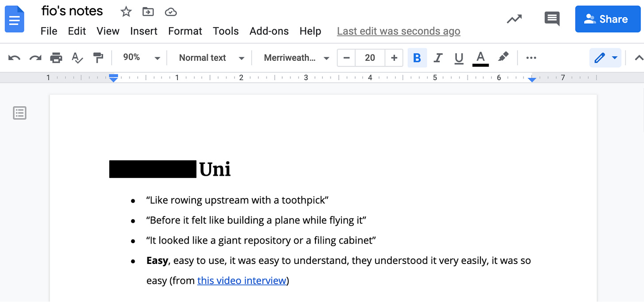The height and width of the screenshot is (302, 644).
Task: Show the document outline icon
Action: (20, 113)
